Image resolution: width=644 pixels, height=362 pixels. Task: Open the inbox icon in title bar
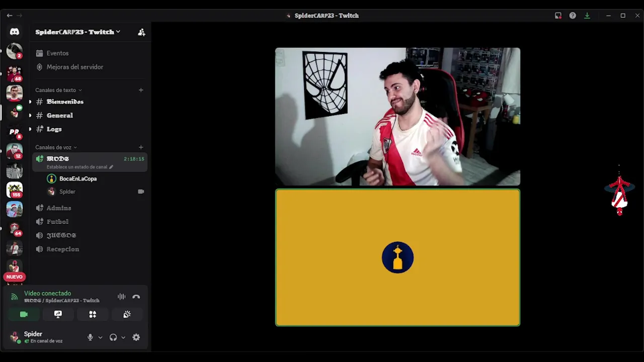558,16
